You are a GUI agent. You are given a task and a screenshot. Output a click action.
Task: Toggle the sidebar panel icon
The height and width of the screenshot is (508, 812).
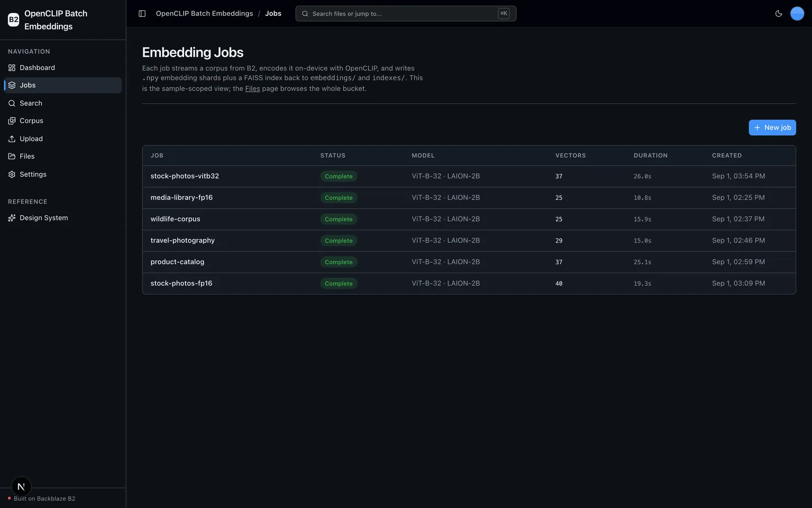click(x=142, y=14)
